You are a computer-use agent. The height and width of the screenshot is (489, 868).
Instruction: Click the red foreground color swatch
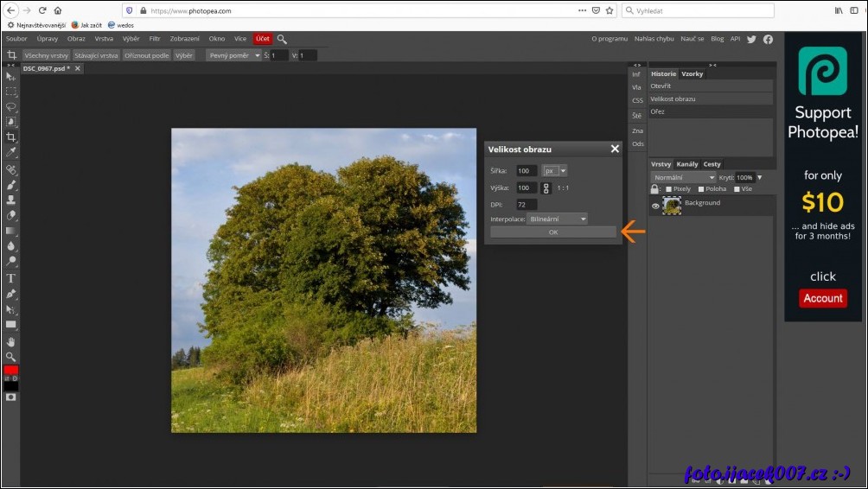(10, 370)
